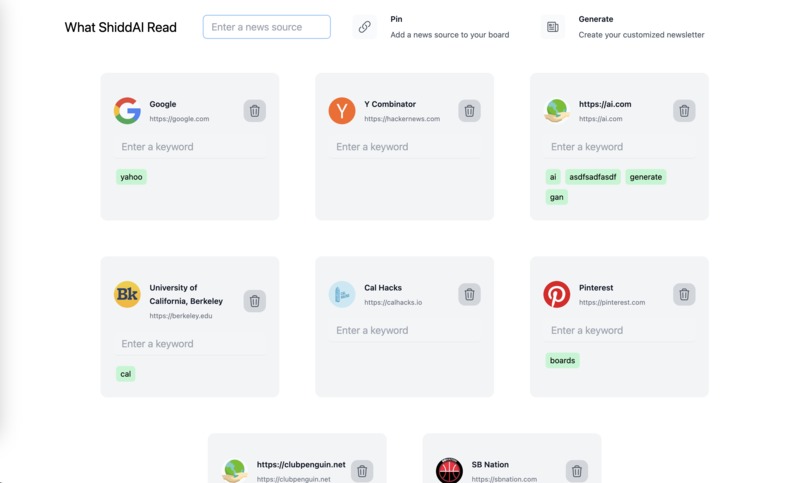Image resolution: width=806 pixels, height=483 pixels.
Task: Click the https://sbnation.com URL text
Action: 504,479
